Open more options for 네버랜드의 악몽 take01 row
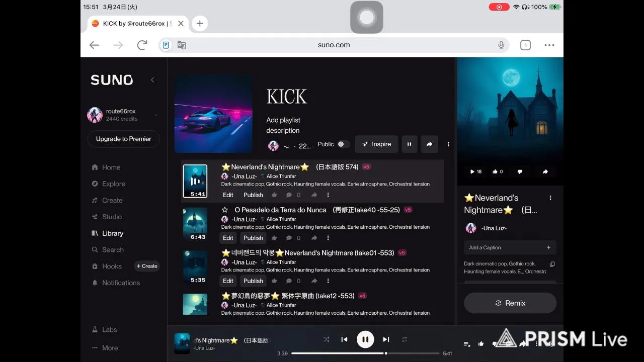Image resolution: width=644 pixels, height=362 pixels. coord(328,281)
